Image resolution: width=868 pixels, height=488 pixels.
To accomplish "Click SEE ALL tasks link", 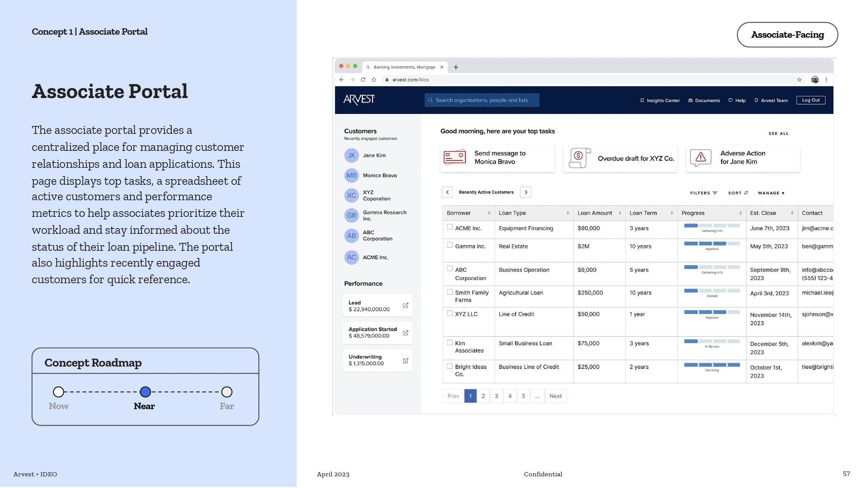I will point(778,134).
